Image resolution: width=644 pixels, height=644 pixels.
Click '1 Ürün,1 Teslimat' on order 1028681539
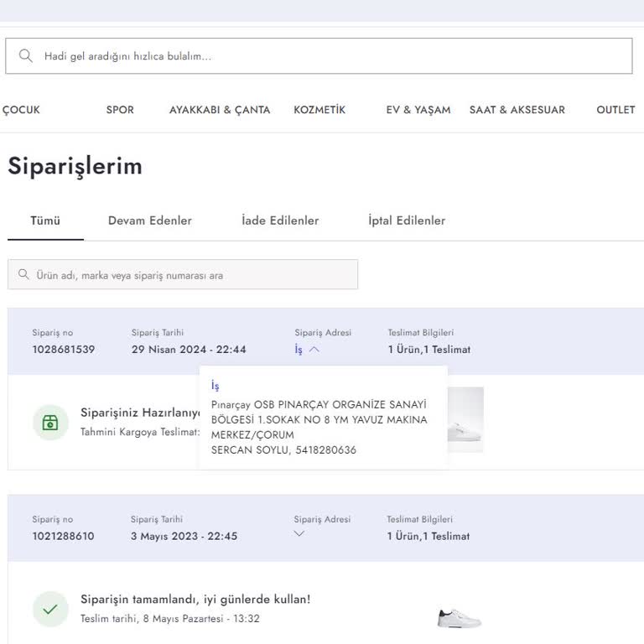[429, 350]
